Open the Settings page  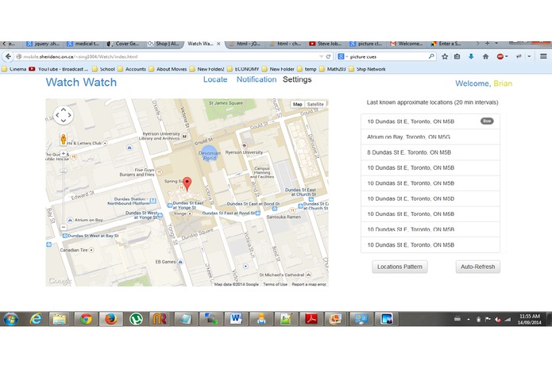tap(297, 79)
